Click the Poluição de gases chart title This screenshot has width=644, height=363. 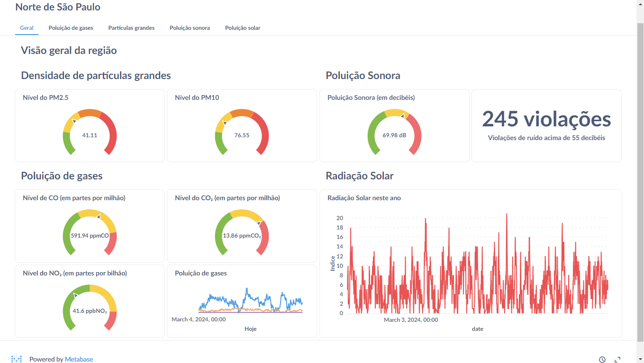[x=200, y=273]
